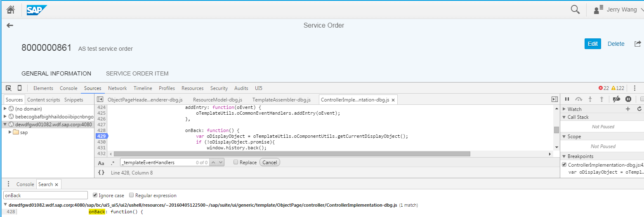Open the Elements panel
The image size is (644, 217).
coord(43,88)
